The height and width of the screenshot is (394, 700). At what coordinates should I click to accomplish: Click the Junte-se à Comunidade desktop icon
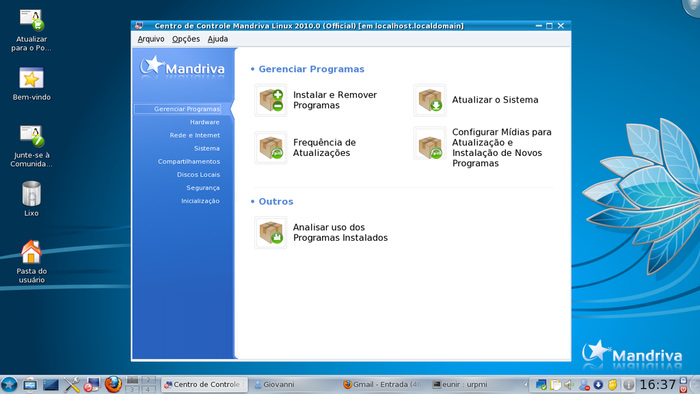click(31, 136)
